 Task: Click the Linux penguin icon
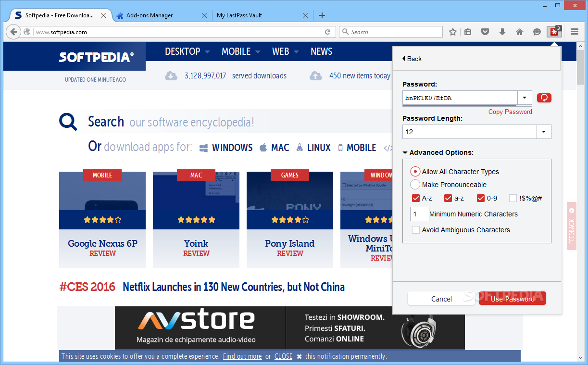(300, 148)
